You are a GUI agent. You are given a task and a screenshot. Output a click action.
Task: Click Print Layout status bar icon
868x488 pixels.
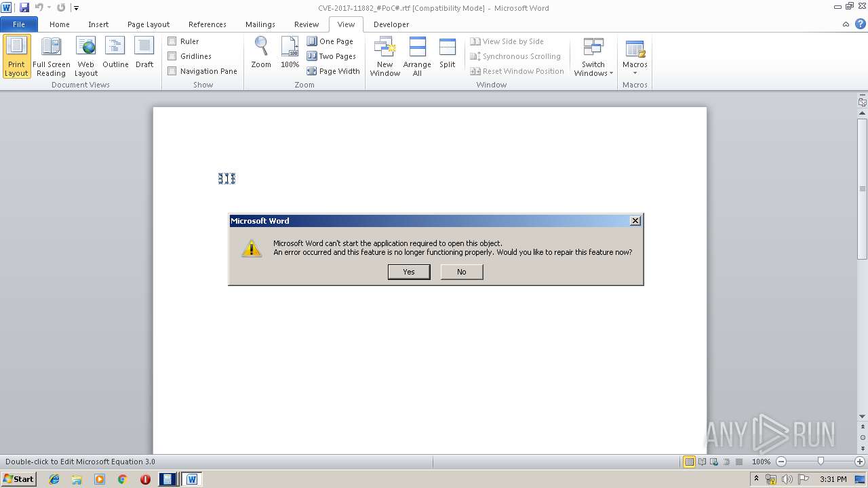tap(689, 462)
